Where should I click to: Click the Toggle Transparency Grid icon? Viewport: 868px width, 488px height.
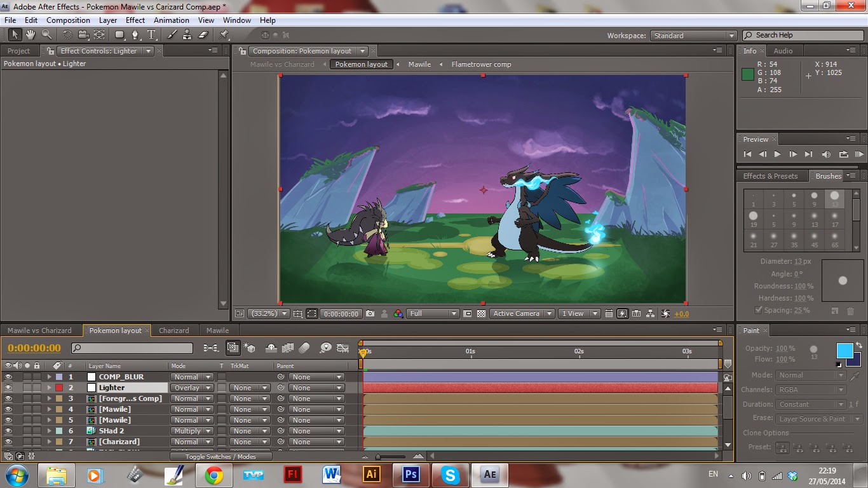coord(482,313)
